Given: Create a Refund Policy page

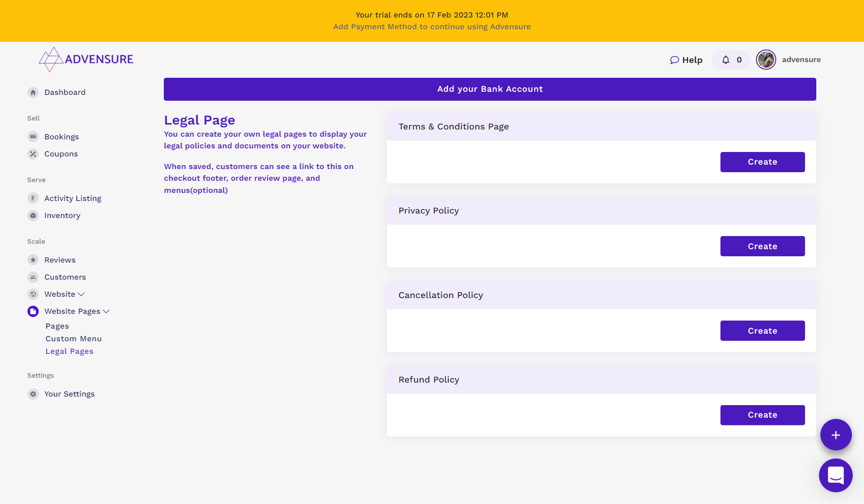Looking at the screenshot, I should pos(763,415).
